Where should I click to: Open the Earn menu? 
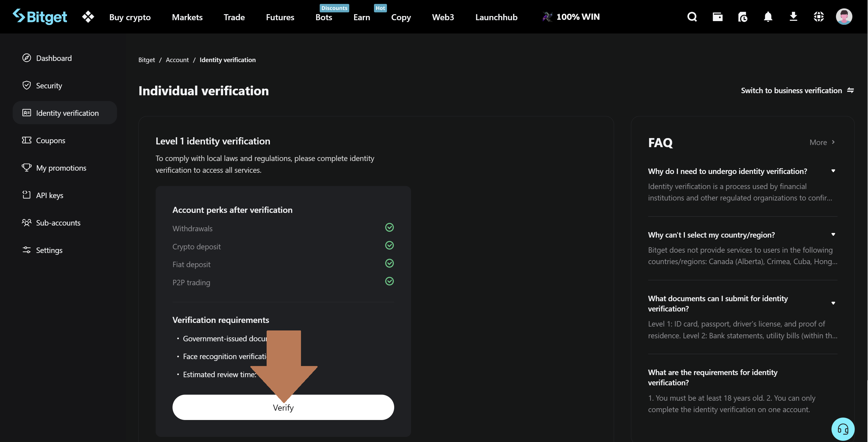362,17
